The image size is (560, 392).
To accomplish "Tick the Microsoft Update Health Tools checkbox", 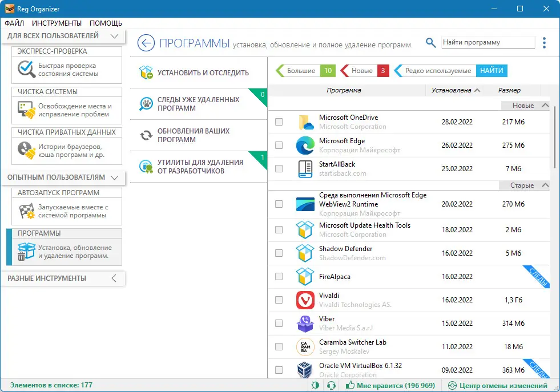I will pyautogui.click(x=279, y=229).
